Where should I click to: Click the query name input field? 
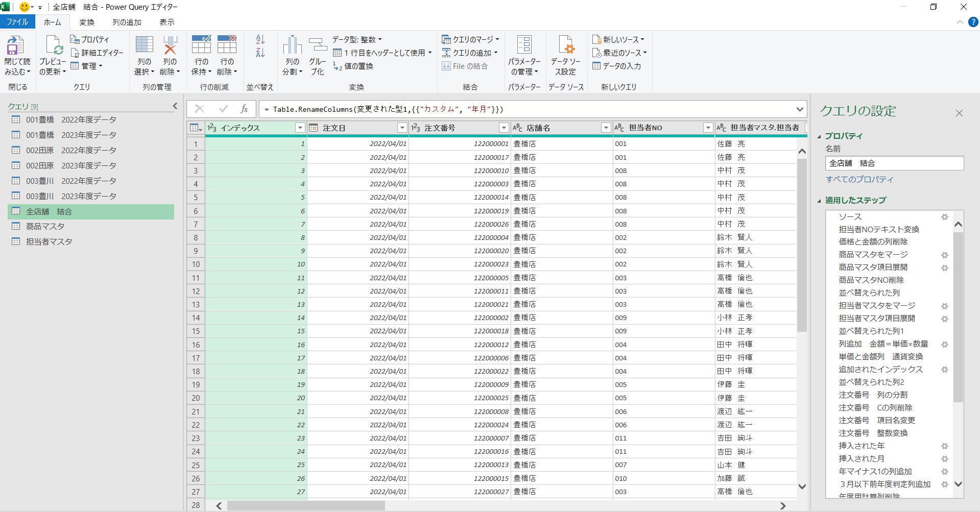click(894, 163)
